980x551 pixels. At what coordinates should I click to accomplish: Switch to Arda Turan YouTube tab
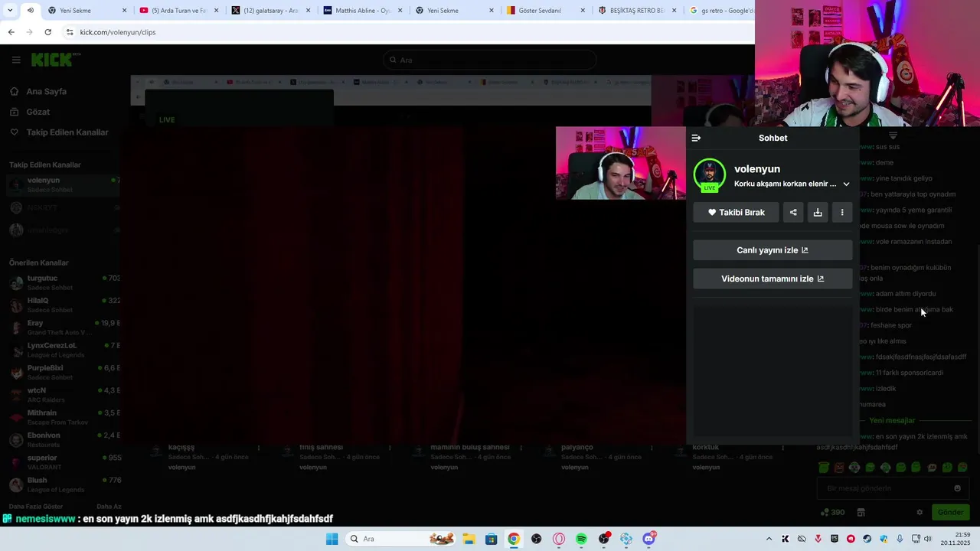click(x=178, y=11)
